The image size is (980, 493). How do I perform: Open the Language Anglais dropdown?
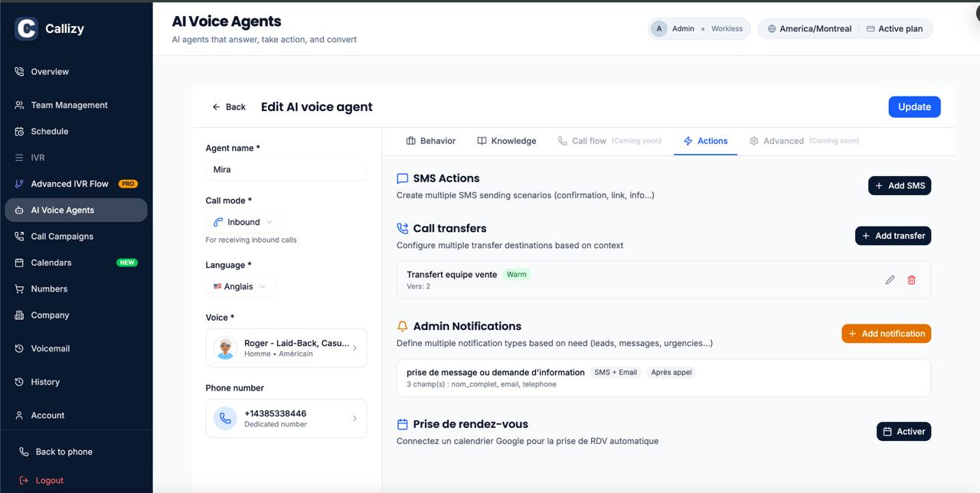pos(240,286)
